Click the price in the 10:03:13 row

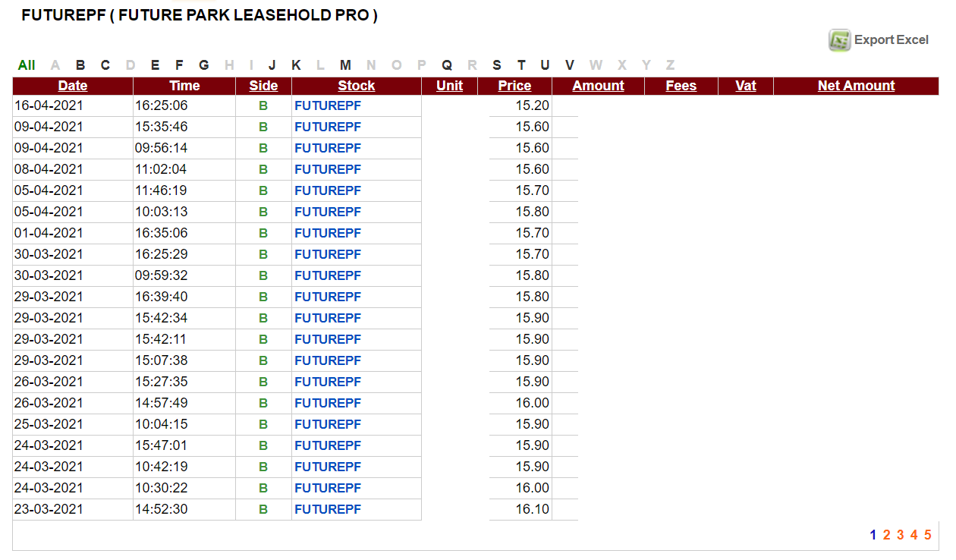(x=533, y=212)
